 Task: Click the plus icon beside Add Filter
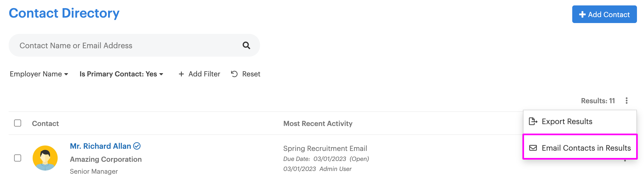(181, 74)
